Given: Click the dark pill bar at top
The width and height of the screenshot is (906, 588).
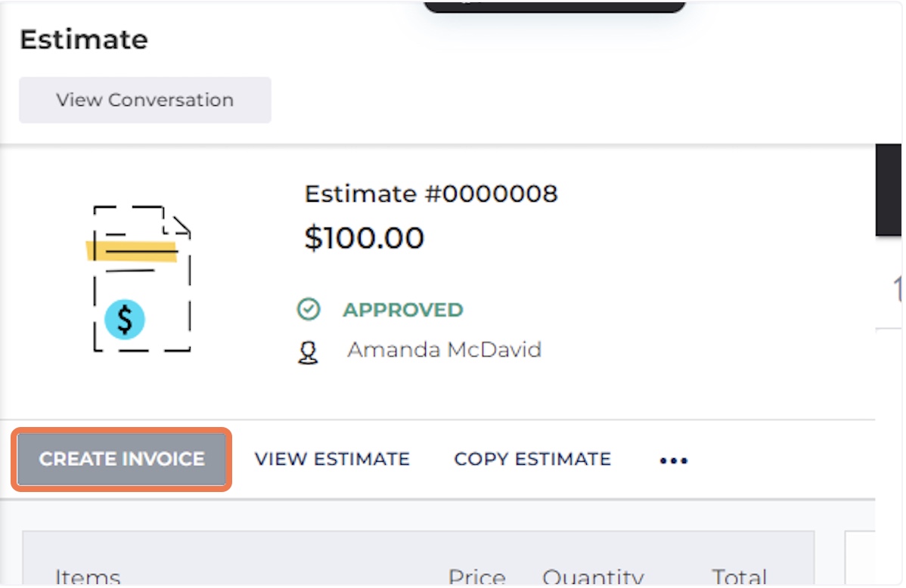Looking at the screenshot, I should click(x=554, y=6).
